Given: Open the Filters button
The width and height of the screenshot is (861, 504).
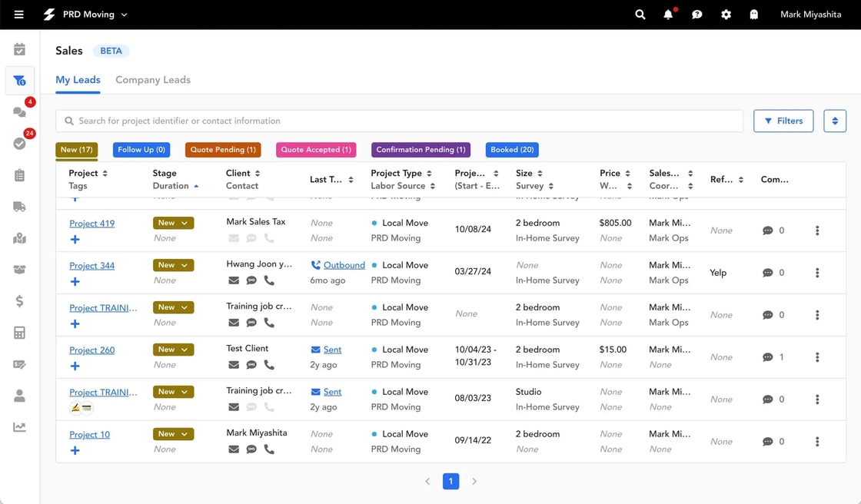Looking at the screenshot, I should click(x=783, y=120).
